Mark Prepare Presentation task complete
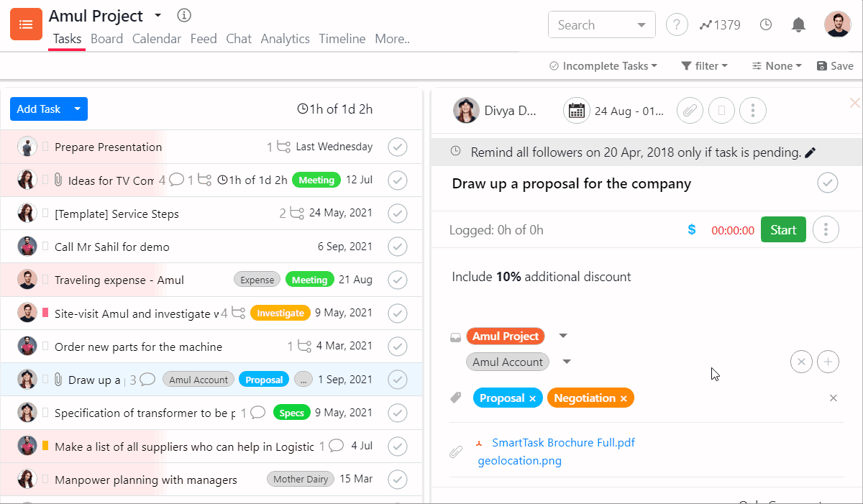This screenshot has width=863, height=504. (x=397, y=147)
